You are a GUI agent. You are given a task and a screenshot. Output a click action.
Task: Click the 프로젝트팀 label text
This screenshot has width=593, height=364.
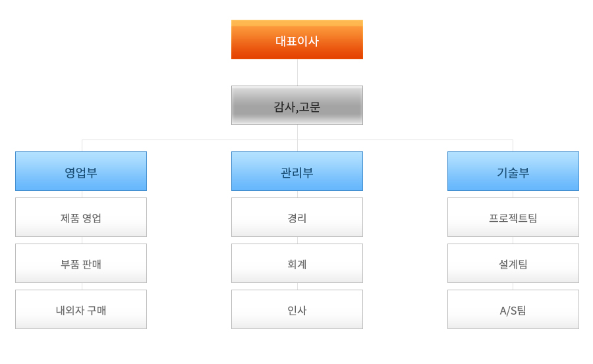point(513,218)
